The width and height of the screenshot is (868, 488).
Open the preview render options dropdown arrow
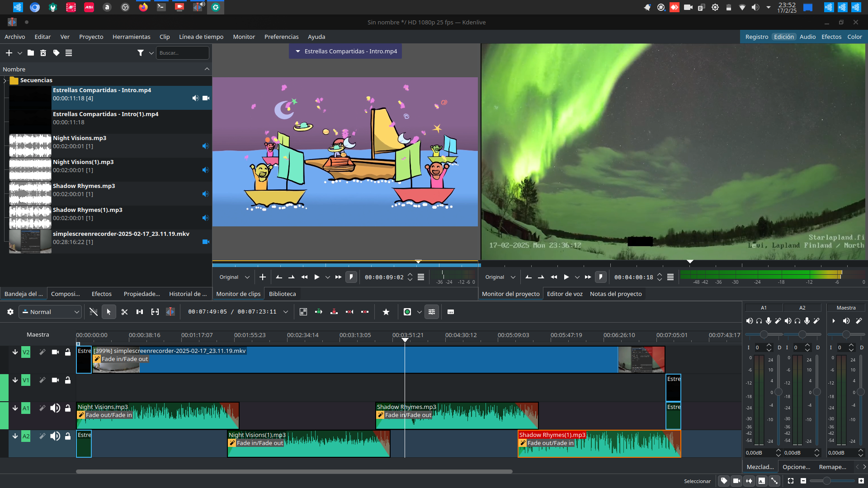[420, 312]
